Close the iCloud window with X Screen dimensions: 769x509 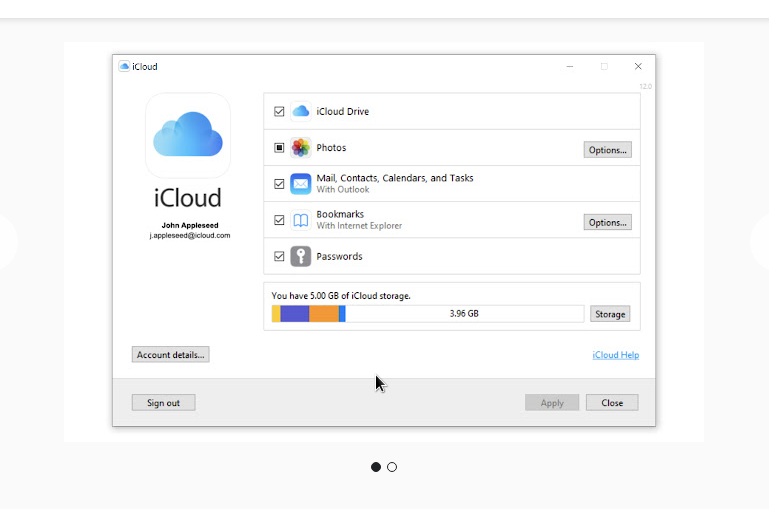pos(638,66)
